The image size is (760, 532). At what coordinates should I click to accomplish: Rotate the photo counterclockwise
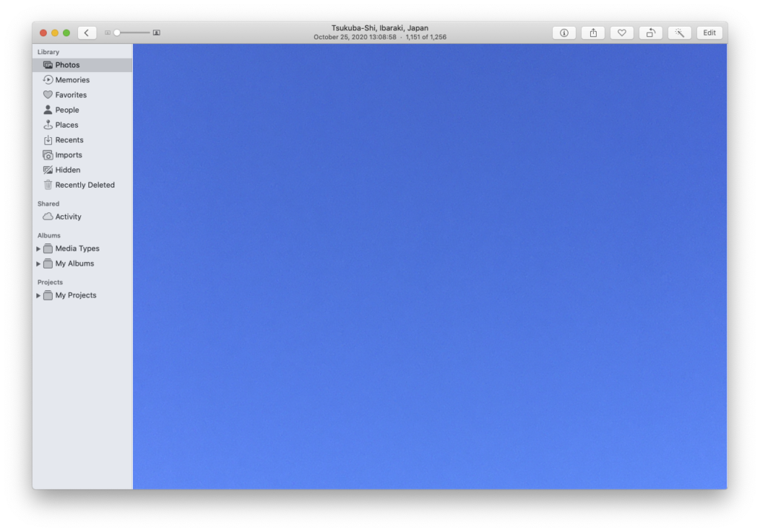tap(650, 33)
